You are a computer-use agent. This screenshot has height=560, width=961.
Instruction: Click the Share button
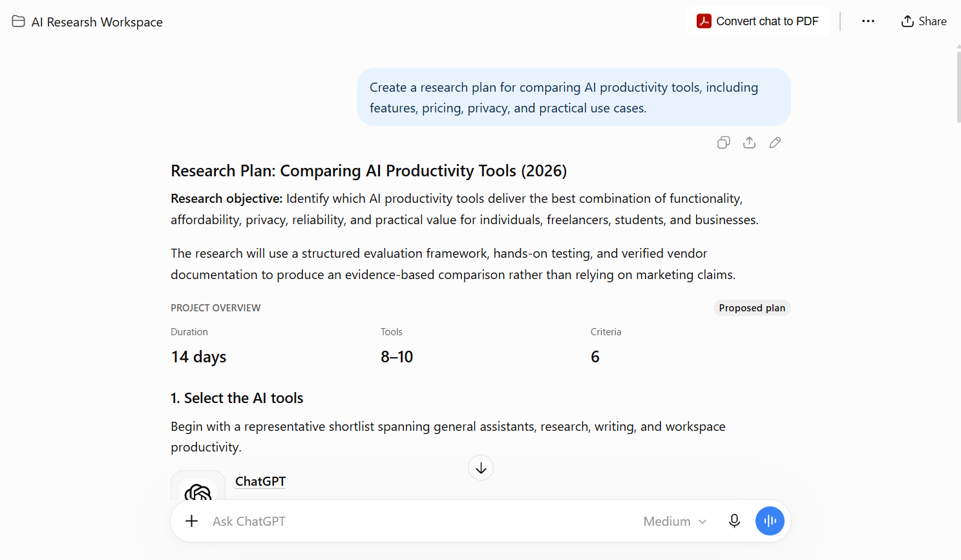pos(924,21)
